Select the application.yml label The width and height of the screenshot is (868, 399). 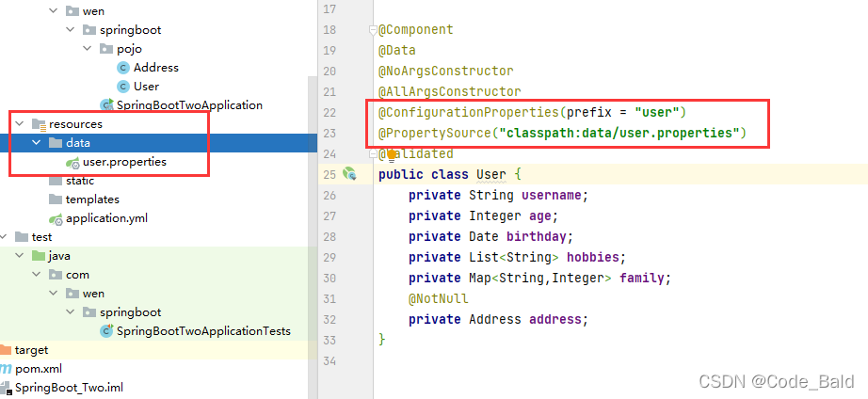pos(106,218)
